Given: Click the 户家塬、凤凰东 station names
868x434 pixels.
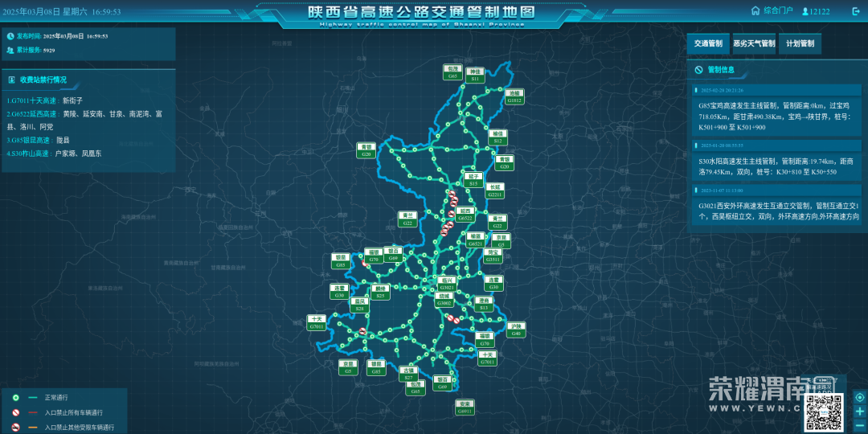Looking at the screenshot, I should click(79, 154).
